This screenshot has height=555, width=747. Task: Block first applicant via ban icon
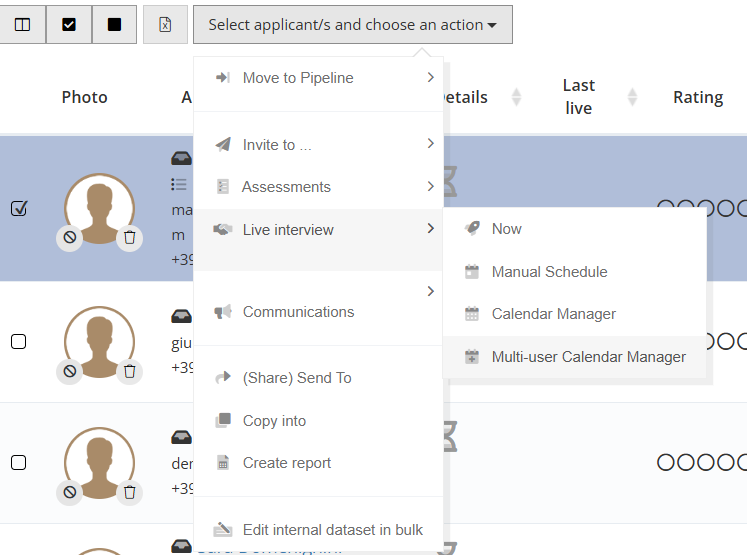click(70, 237)
